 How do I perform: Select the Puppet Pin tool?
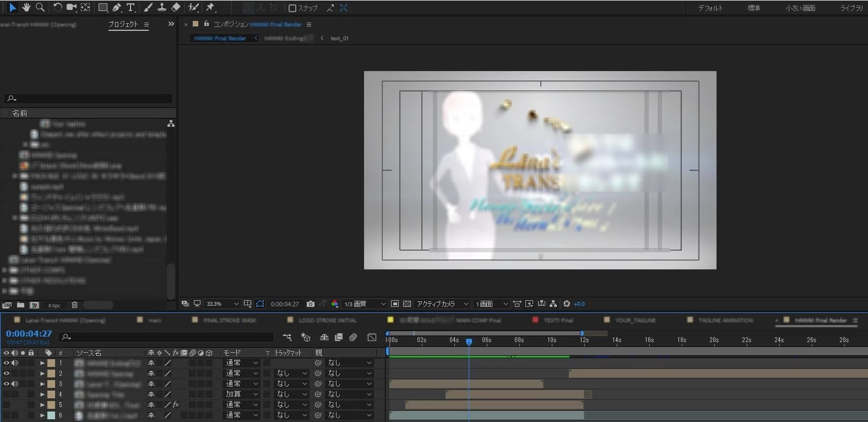[x=210, y=7]
